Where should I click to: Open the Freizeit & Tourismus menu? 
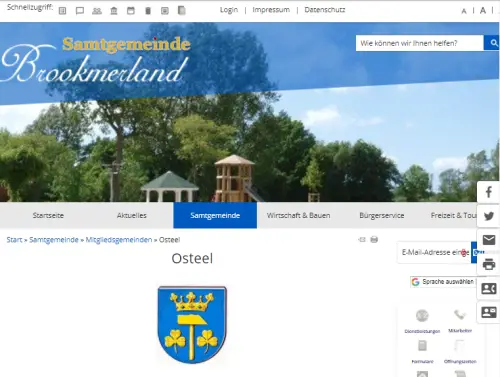[x=453, y=215]
